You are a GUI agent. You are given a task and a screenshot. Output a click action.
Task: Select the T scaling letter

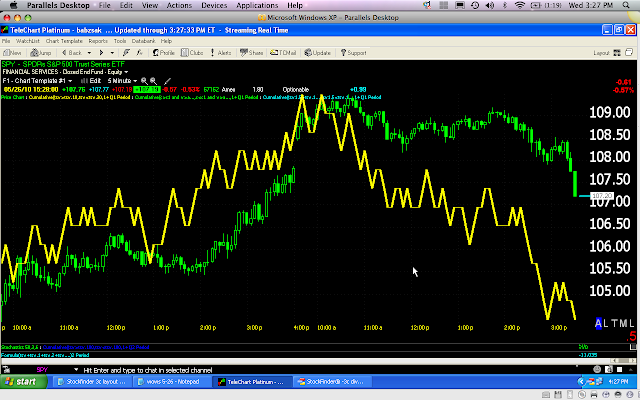click(614, 324)
